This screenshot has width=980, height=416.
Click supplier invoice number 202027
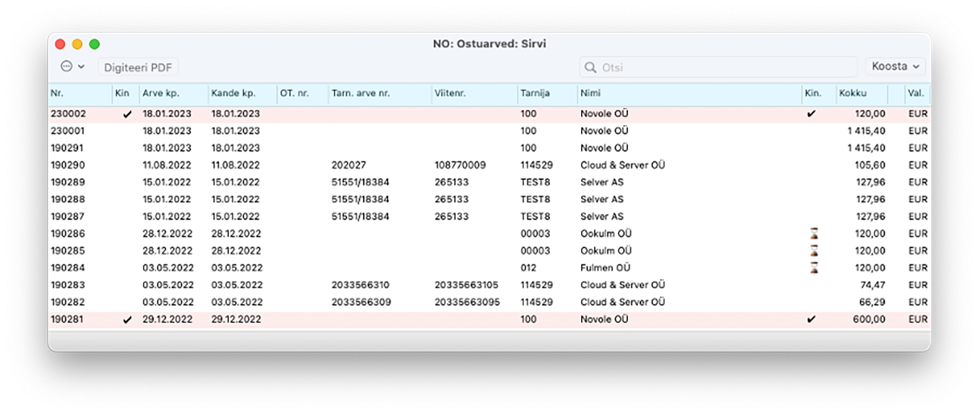coord(348,165)
